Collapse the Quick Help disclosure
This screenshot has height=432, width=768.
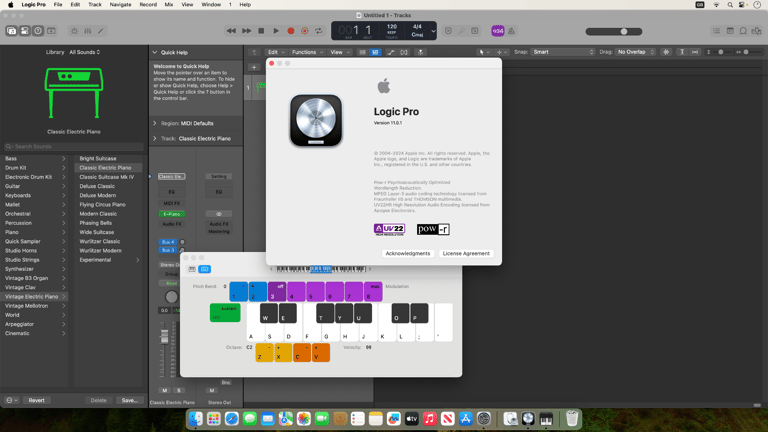pos(155,52)
